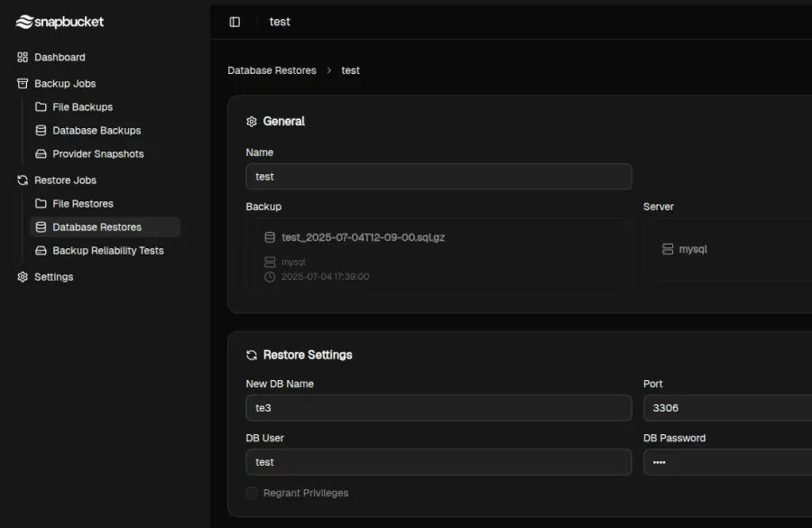
Task: Select the test_2025-07-04T12-09-00.sql.gz backup card
Action: point(438,255)
